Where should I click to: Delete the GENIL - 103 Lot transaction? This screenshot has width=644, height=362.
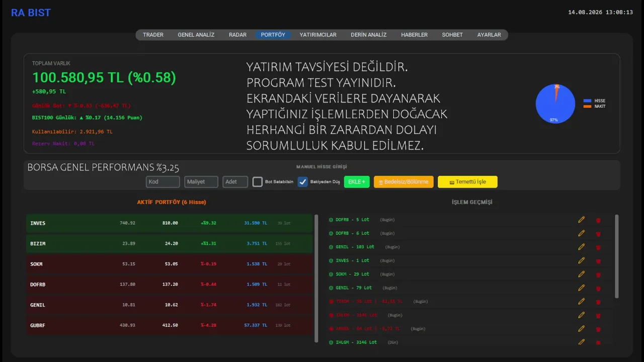click(x=598, y=247)
